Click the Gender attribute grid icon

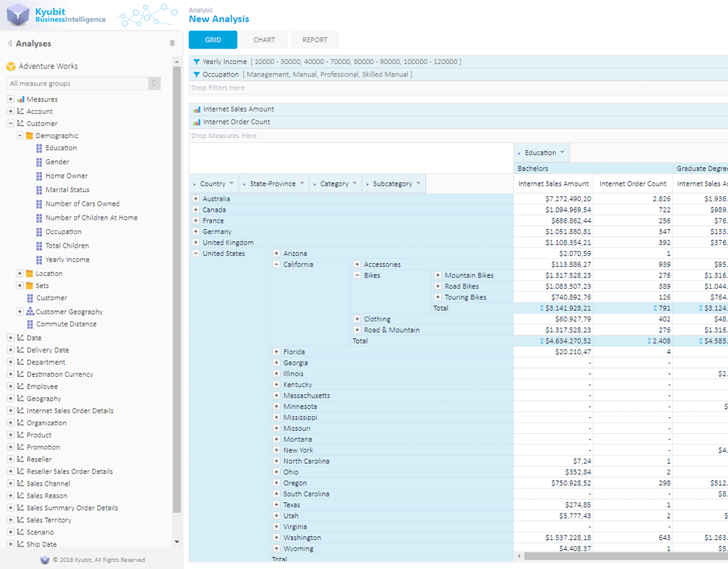tap(39, 162)
